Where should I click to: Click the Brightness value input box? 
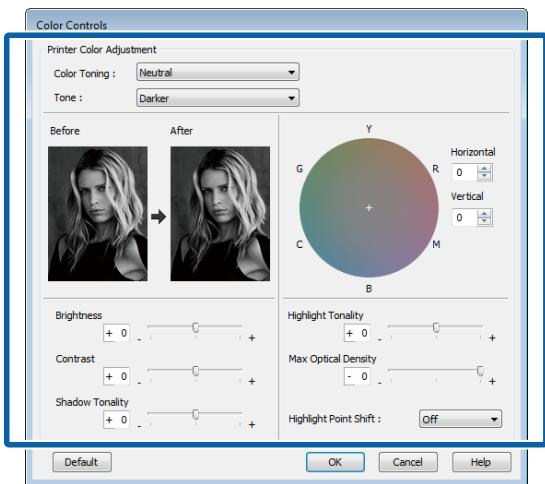[116, 333]
